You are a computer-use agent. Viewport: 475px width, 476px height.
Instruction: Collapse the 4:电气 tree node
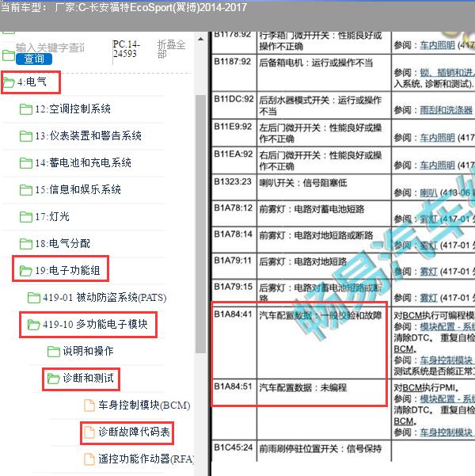pyautogui.click(x=32, y=82)
